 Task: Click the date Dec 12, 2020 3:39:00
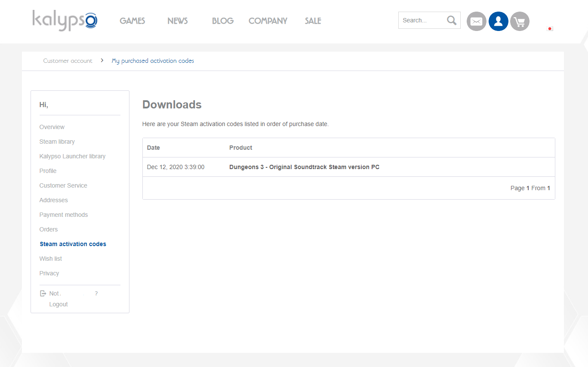point(176,167)
